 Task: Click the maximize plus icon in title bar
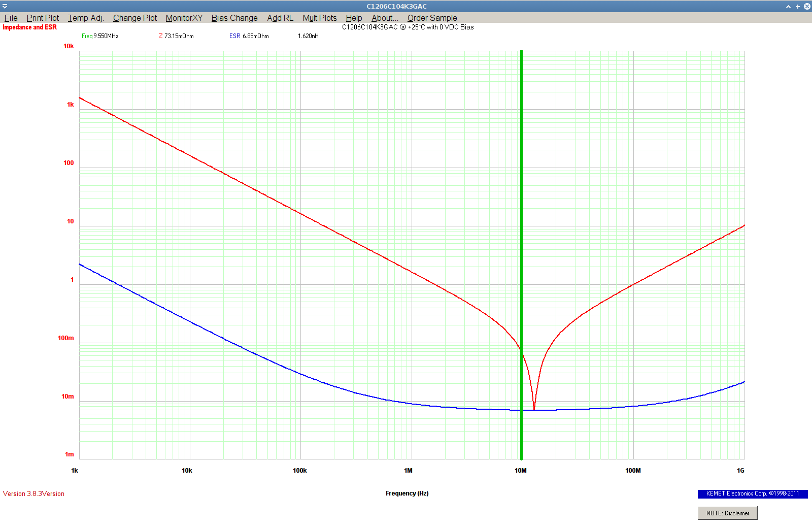coord(798,7)
